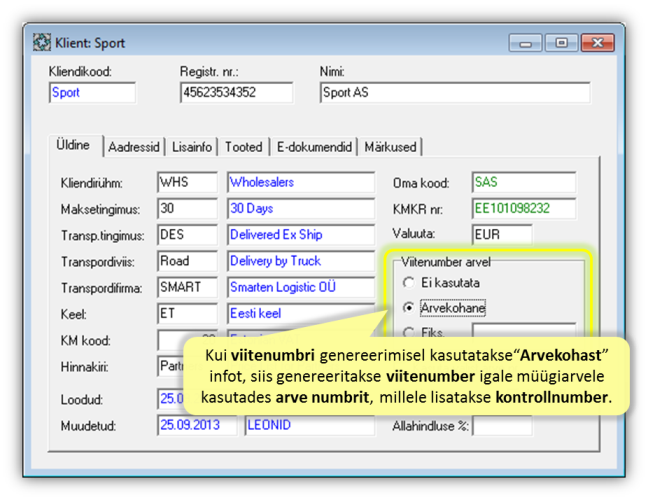The image size is (648, 500).
Task: Click the KMKR nr label
Action: (x=417, y=210)
